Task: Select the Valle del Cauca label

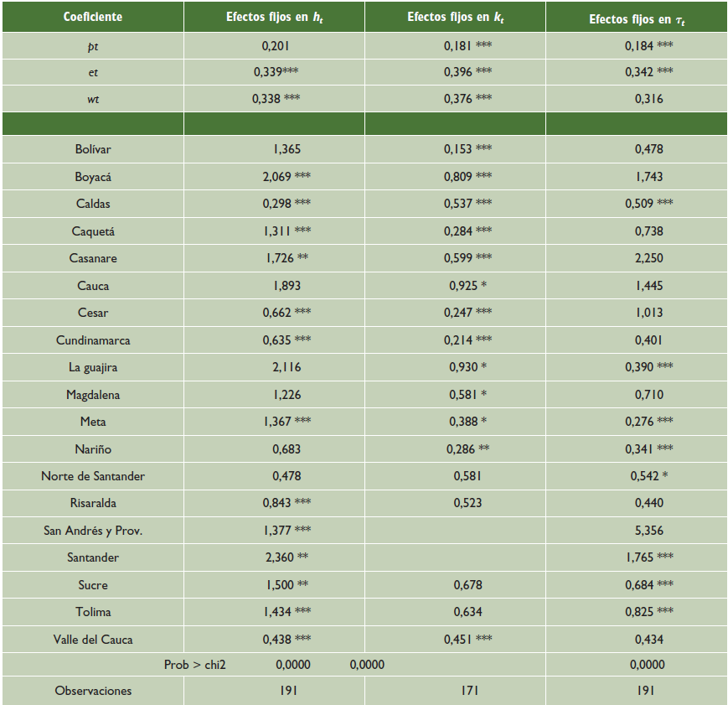Action: tap(92, 640)
